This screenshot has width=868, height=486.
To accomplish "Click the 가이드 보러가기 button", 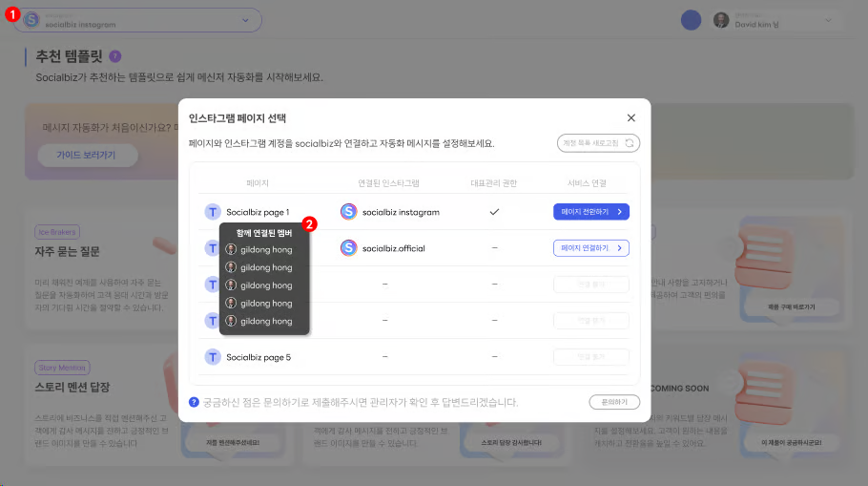I will (x=88, y=156).
